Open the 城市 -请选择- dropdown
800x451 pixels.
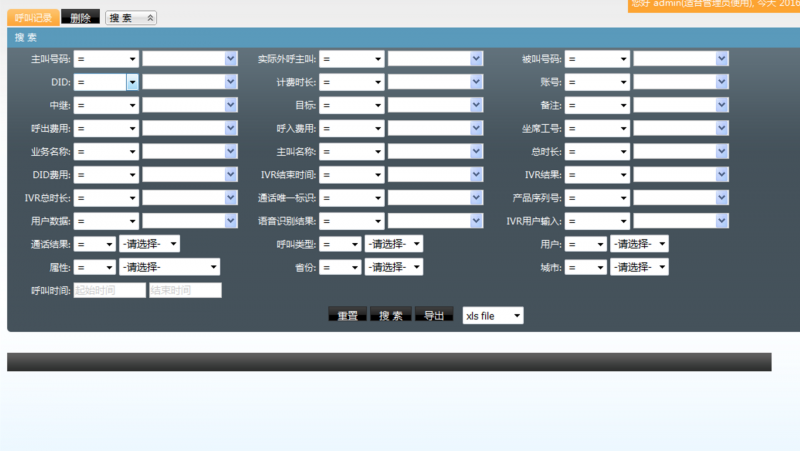[x=639, y=267]
